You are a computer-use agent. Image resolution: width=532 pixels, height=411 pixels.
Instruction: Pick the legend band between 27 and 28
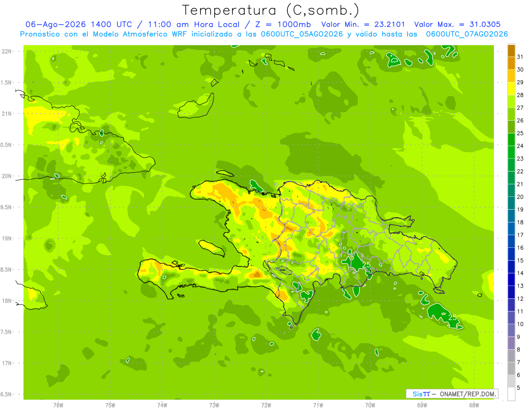point(511,102)
